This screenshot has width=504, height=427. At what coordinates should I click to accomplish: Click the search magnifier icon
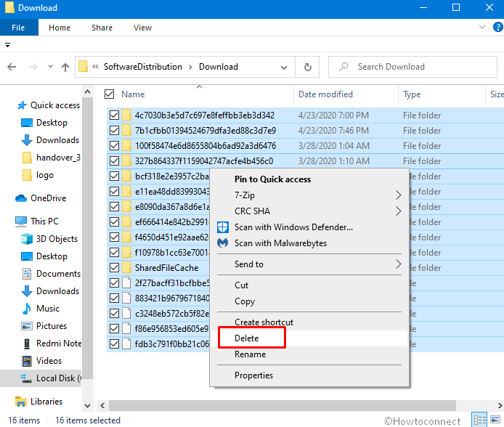click(x=344, y=67)
